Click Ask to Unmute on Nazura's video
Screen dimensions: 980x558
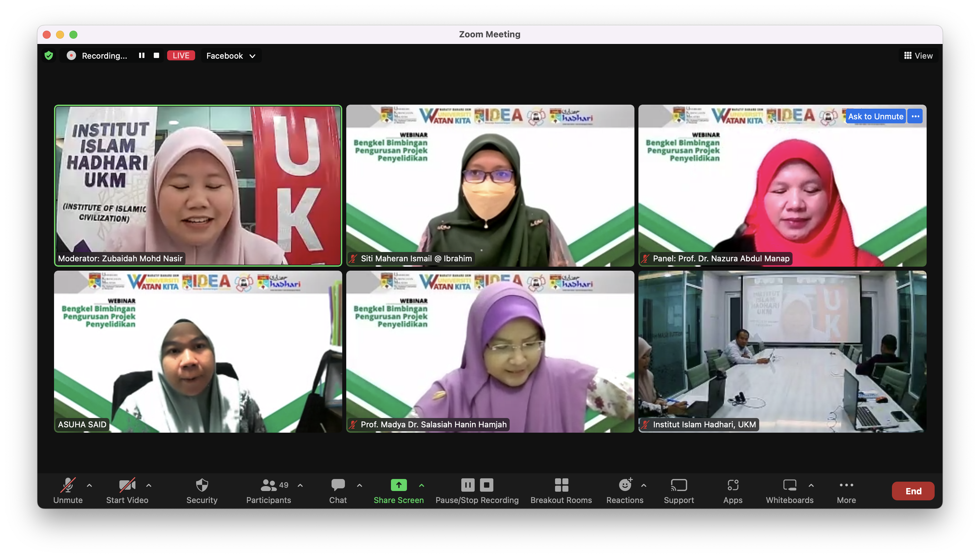click(875, 117)
